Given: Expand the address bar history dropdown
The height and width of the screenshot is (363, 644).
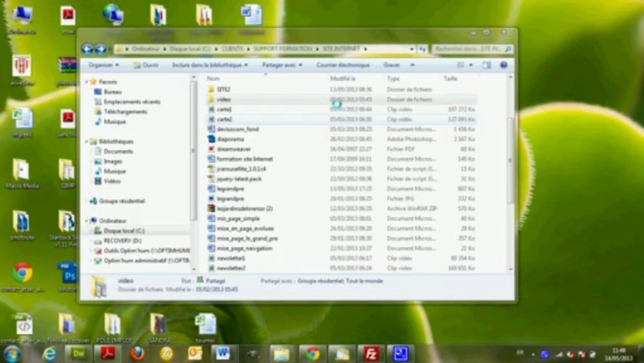Looking at the screenshot, I should click(412, 49).
